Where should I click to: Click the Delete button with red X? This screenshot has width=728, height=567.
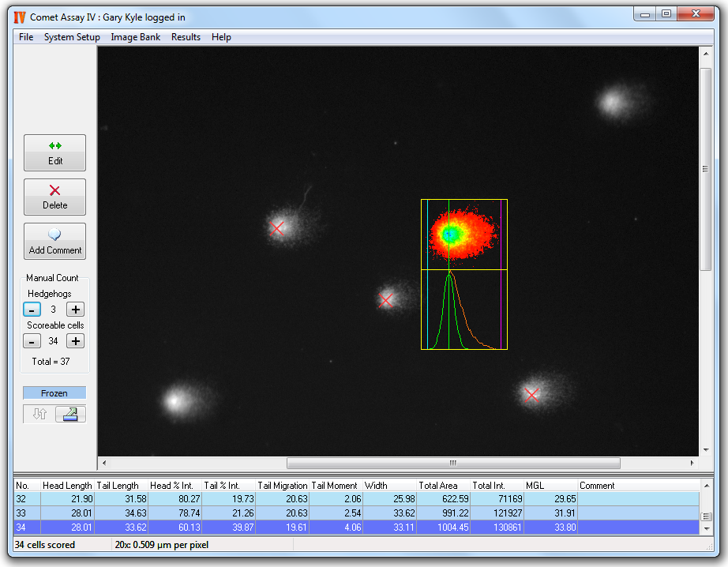[x=54, y=197]
